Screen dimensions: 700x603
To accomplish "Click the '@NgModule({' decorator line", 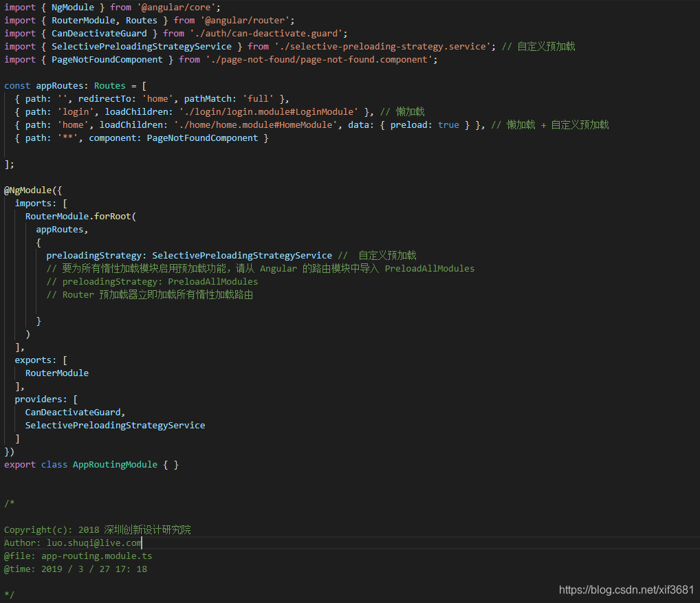I will (33, 190).
